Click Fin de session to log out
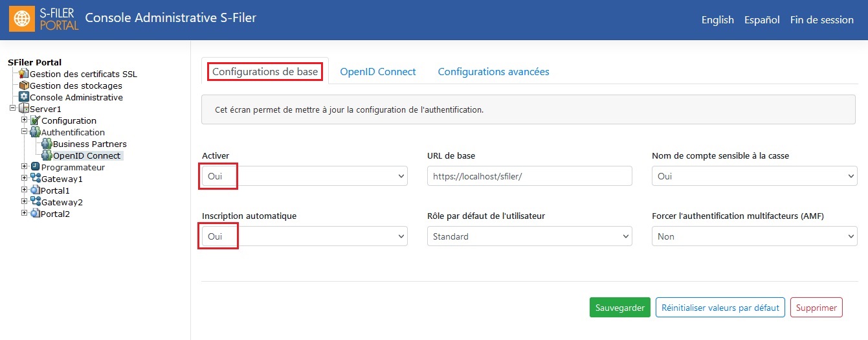This screenshot has width=868, height=340. point(822,19)
